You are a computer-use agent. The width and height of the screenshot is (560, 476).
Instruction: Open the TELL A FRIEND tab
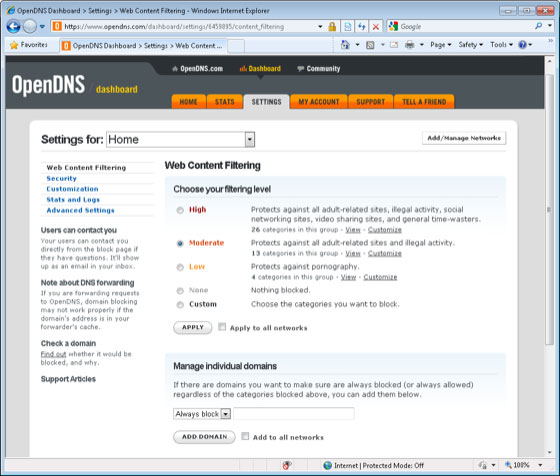(424, 102)
